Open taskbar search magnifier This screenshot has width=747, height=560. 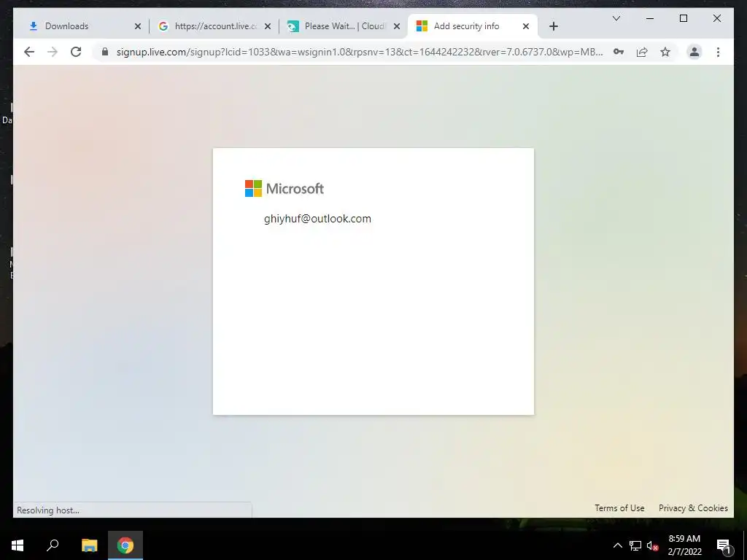[53, 545]
